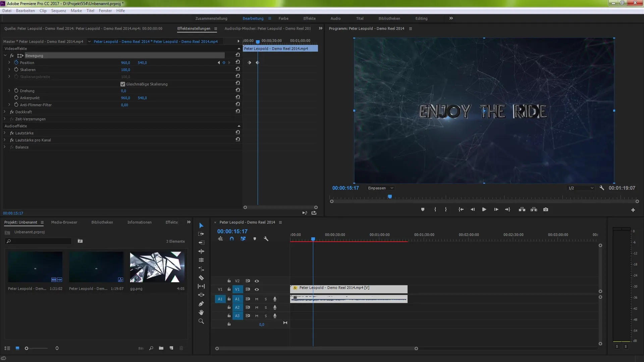Screen dimensions: 644x362
Task: Toggle V2 track output eye
Action: (257, 281)
